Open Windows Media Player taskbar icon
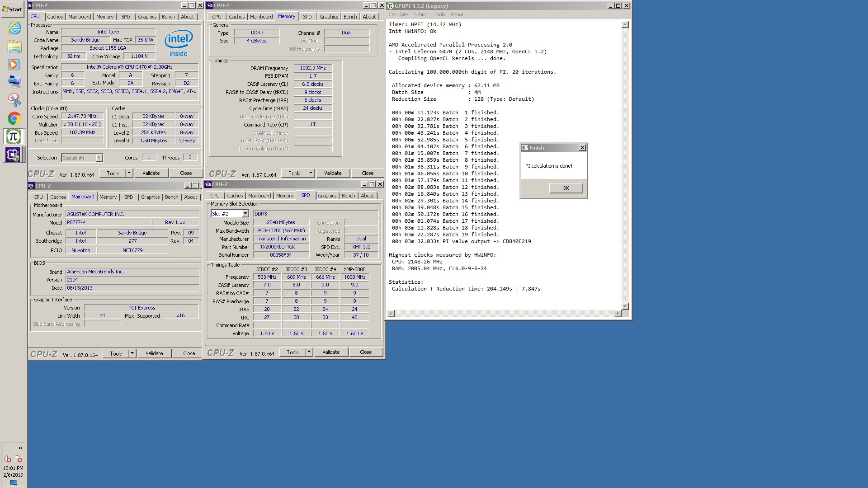868x488 pixels. click(x=14, y=65)
